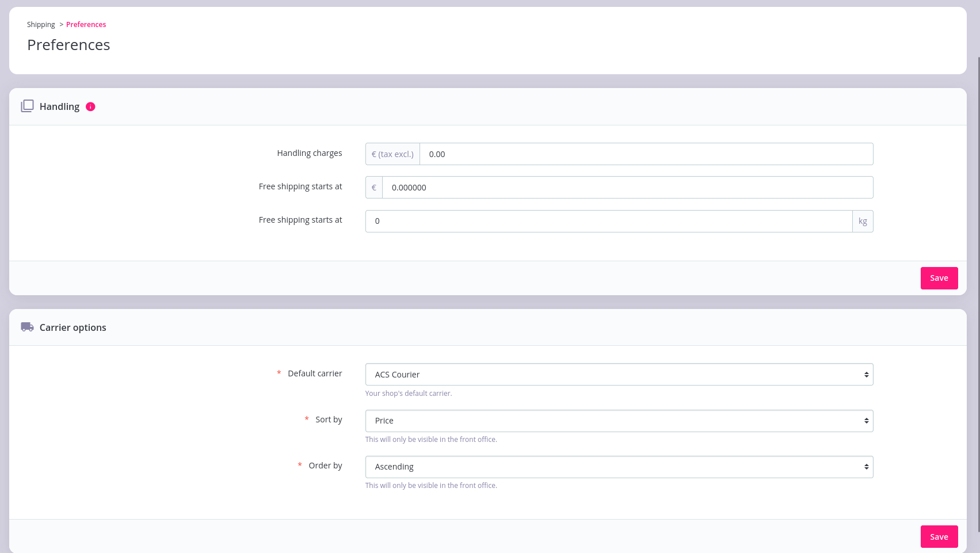Open the Sort by Price dropdown
Screen dimensions: 980x553
coord(619,421)
